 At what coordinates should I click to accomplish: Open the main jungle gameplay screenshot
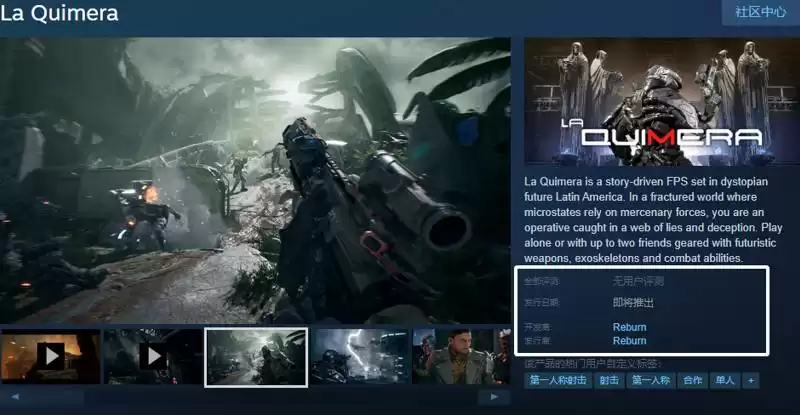(255, 181)
